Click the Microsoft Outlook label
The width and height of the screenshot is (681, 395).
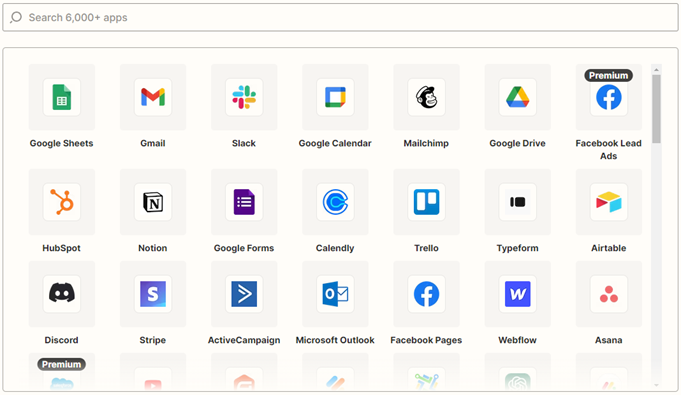335,340
